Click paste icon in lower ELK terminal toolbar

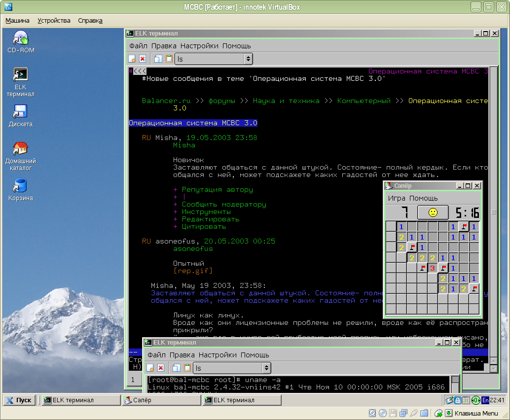click(x=187, y=368)
